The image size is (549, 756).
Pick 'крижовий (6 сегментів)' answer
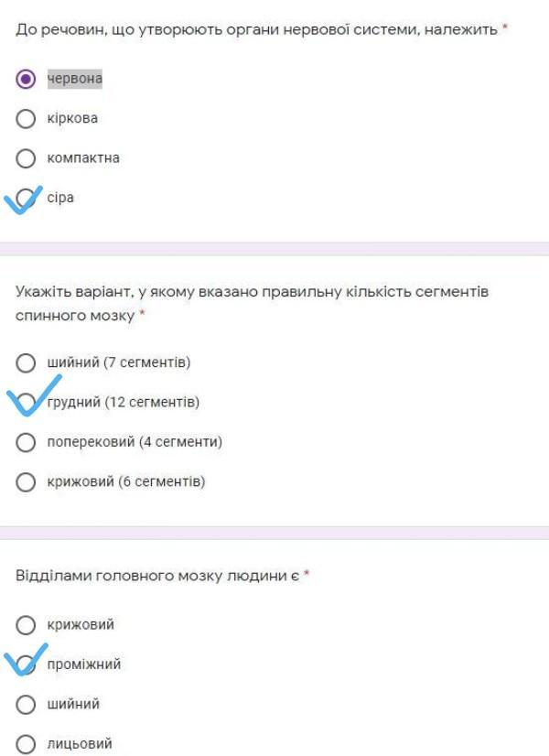pyautogui.click(x=26, y=481)
